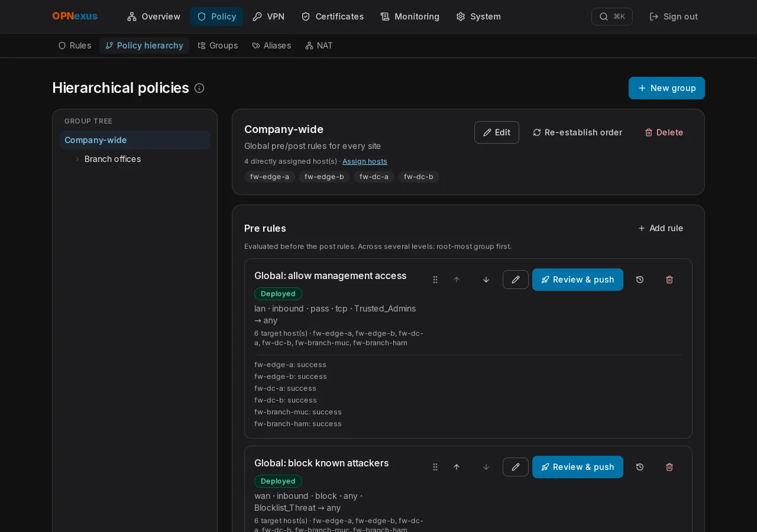Open the Assign hosts link
The image size is (757, 532).
(365, 161)
